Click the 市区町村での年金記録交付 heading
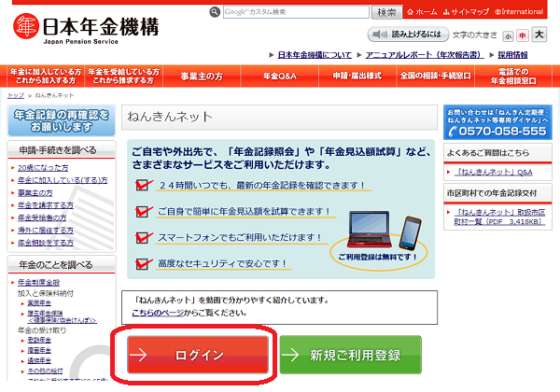Screen dimensions: 560x392 pos(492,193)
